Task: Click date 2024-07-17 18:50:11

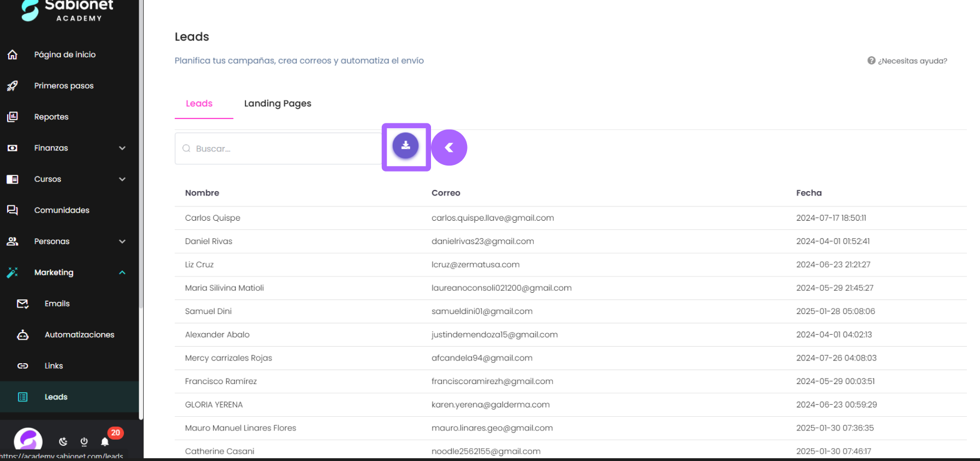Action: click(x=831, y=218)
